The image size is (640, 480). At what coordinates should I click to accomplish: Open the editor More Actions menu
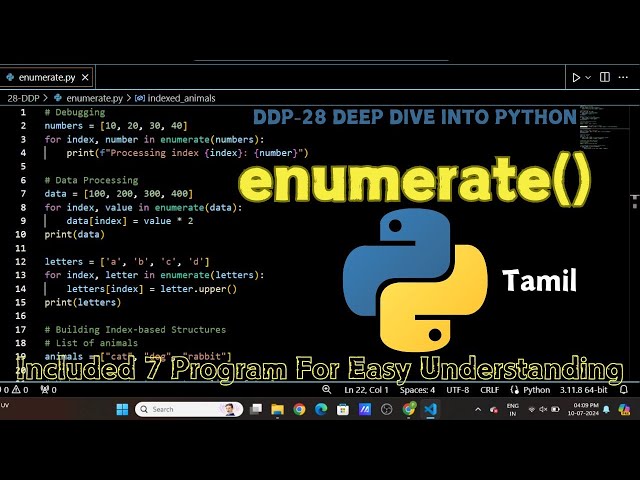623,77
